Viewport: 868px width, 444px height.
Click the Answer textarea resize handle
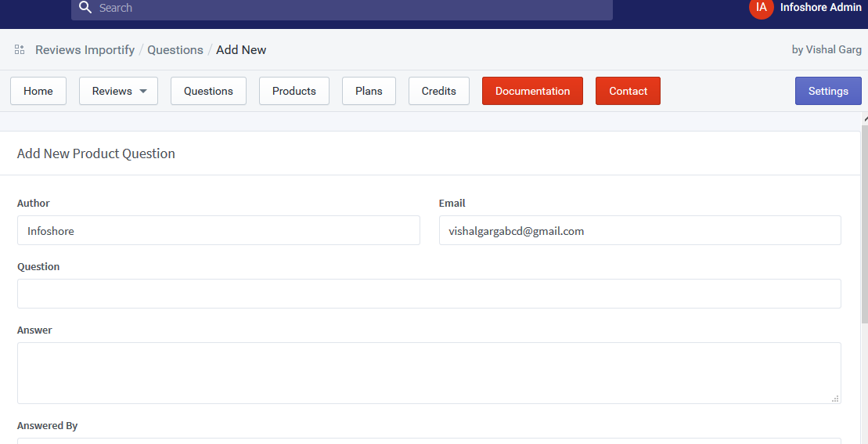(x=835, y=398)
